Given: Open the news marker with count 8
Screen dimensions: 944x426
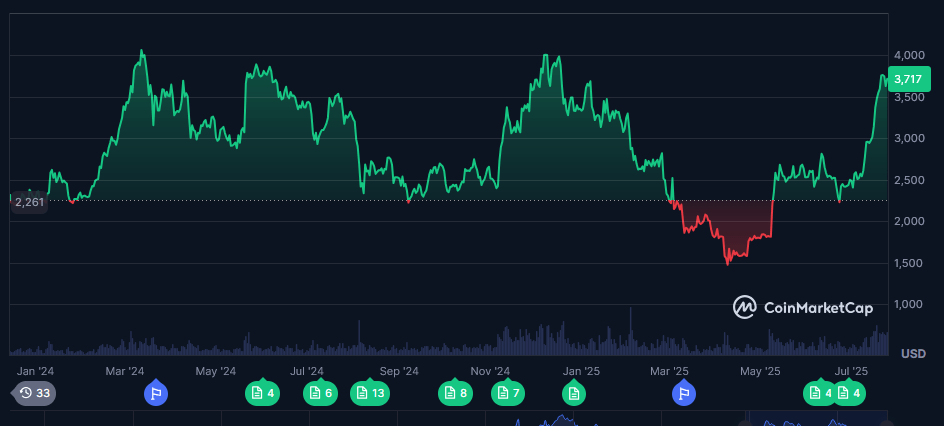Looking at the screenshot, I should [x=454, y=393].
